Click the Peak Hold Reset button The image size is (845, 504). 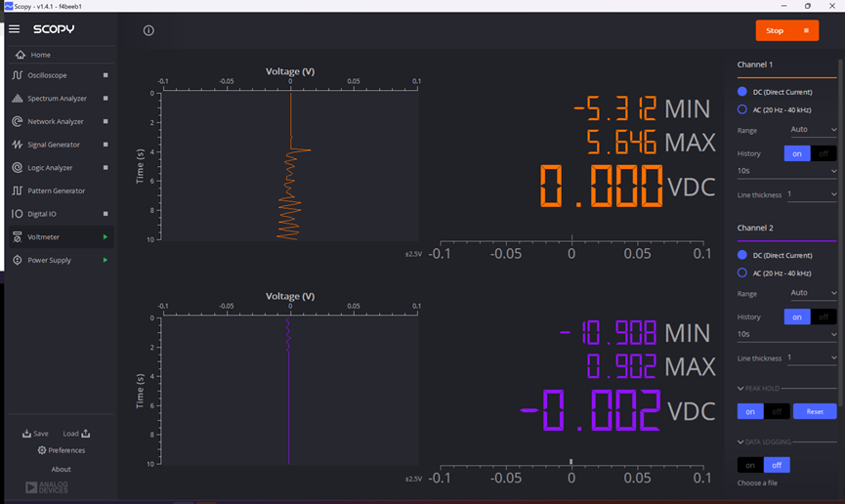click(815, 411)
